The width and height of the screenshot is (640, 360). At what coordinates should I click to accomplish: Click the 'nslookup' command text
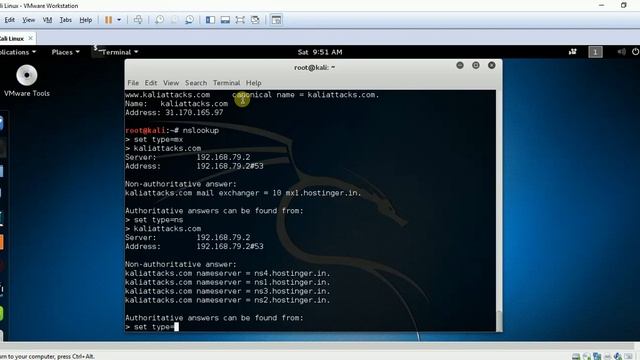[200, 131]
